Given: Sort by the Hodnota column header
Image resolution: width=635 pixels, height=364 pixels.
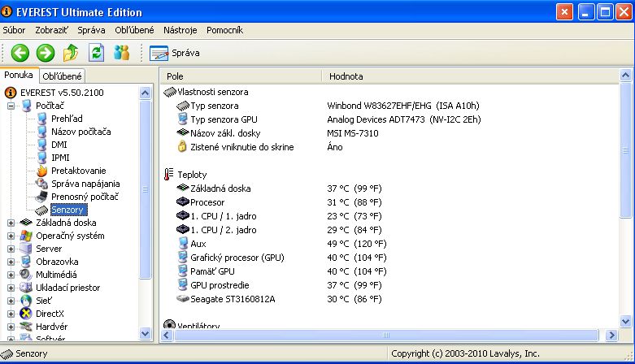Looking at the screenshot, I should tap(471, 76).
